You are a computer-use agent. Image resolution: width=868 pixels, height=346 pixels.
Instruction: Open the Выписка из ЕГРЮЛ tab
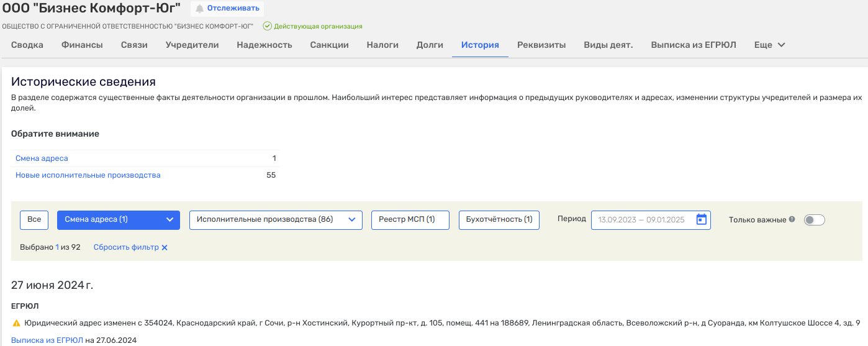694,45
